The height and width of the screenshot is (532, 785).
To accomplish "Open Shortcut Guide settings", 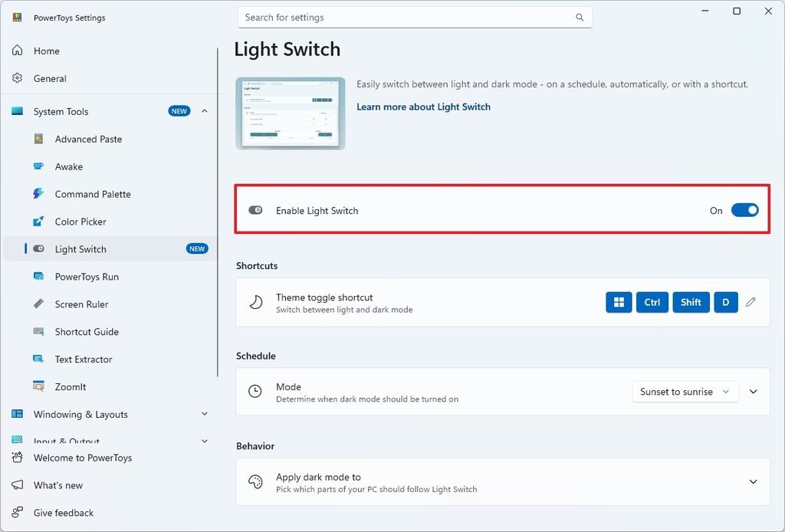I will (110, 331).
